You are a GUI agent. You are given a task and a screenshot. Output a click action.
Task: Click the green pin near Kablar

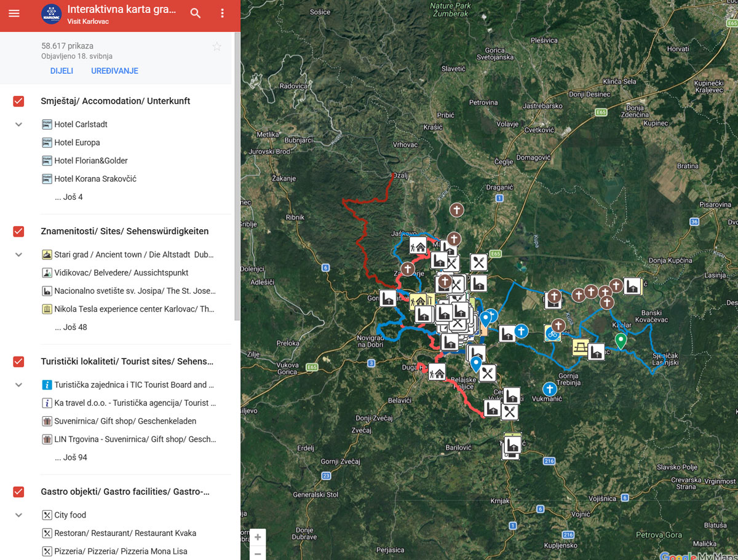(621, 341)
